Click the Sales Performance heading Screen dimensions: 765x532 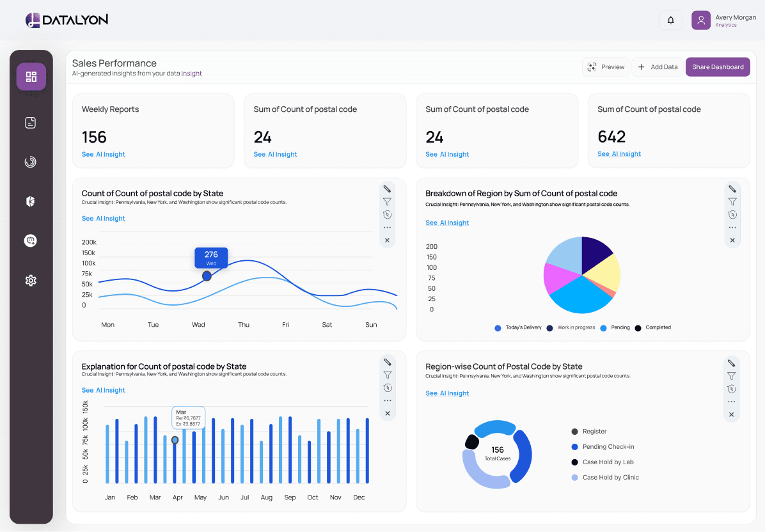[x=114, y=63]
